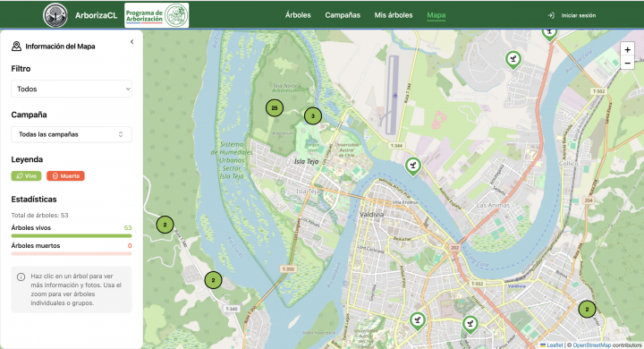The image size is (644, 349).
Task: Open the Campañas menu item
Action: click(x=343, y=15)
